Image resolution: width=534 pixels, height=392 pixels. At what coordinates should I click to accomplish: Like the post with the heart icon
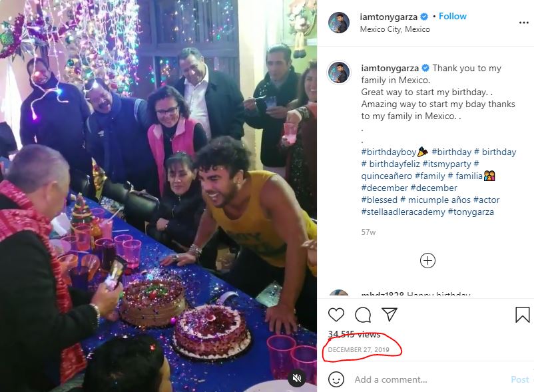point(336,315)
